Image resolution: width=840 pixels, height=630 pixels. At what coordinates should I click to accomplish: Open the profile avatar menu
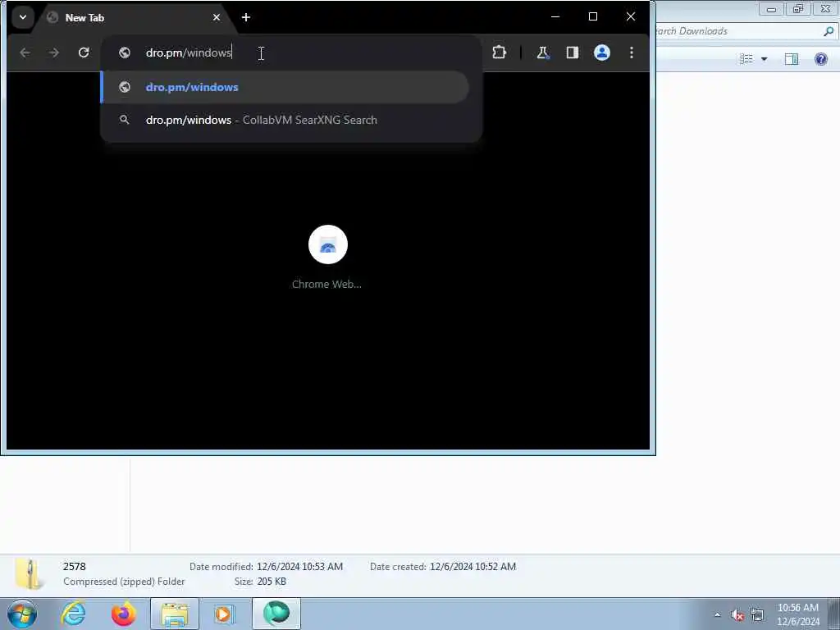(602, 52)
